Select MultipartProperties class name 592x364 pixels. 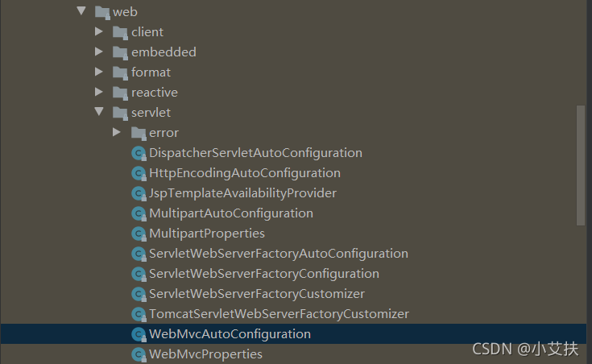coord(207,234)
